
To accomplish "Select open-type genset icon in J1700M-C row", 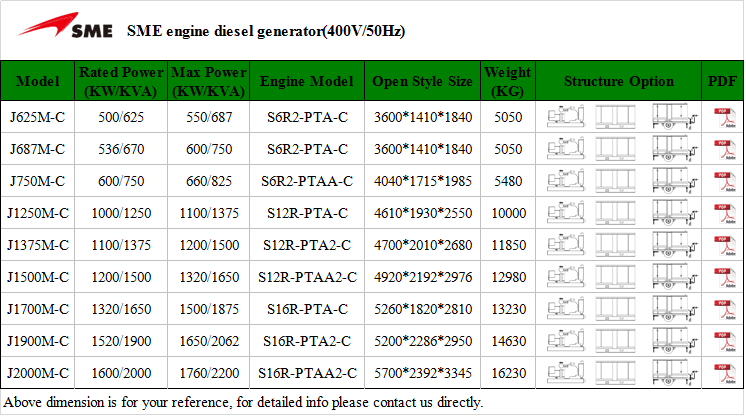I will 566,308.
